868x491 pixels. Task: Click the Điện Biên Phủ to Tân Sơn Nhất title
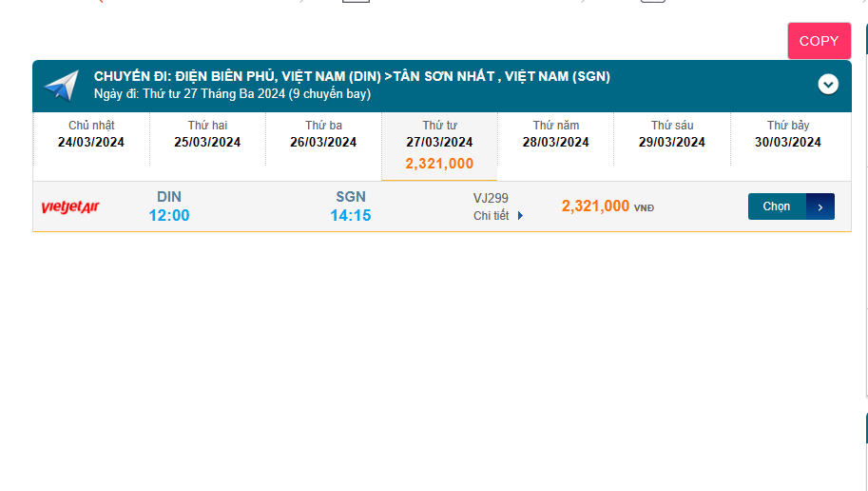coord(352,76)
